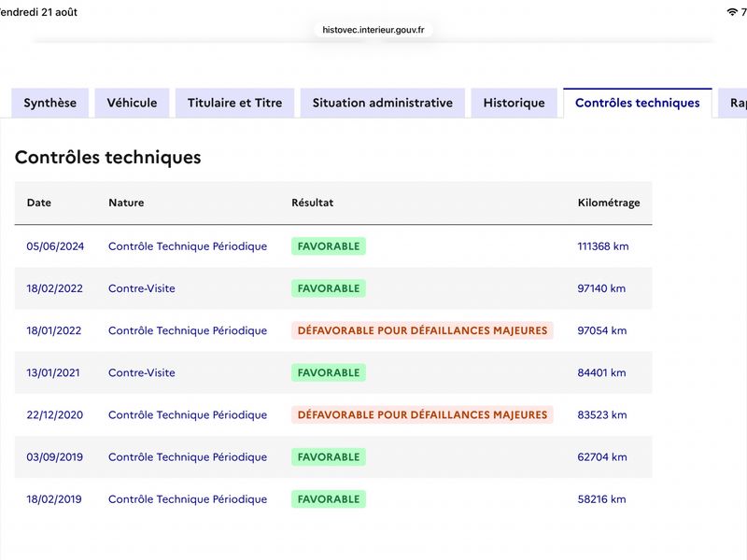Click the DÉFAVORABLE badge dated 18/01/2022
The width and height of the screenshot is (747, 560).
pos(422,330)
